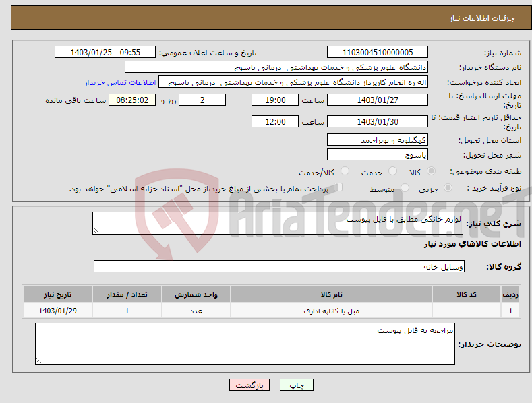Click the جزئیات اطلاعات نیاز header title
Image resolution: width=532 pixels, height=403 pixels.
(482, 18)
